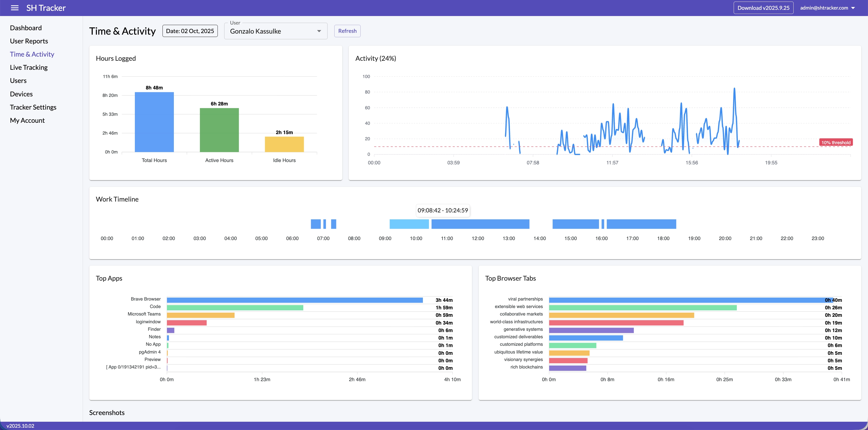Click the 10% threshold label on chart

pyautogui.click(x=836, y=143)
